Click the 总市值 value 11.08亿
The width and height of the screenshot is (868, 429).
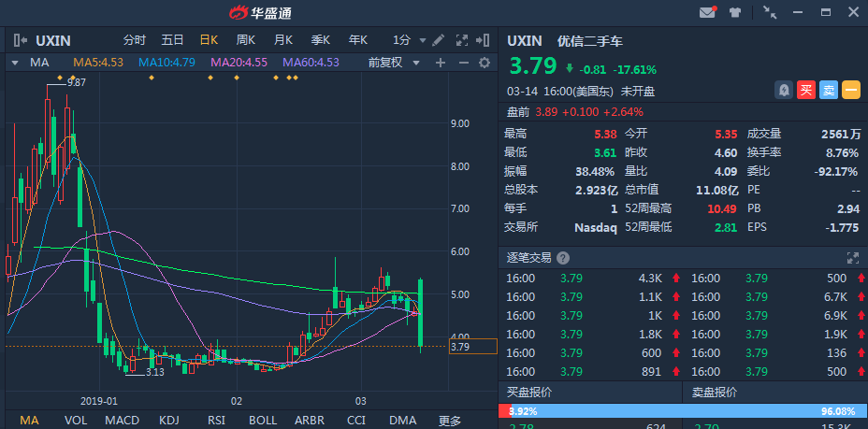point(716,190)
